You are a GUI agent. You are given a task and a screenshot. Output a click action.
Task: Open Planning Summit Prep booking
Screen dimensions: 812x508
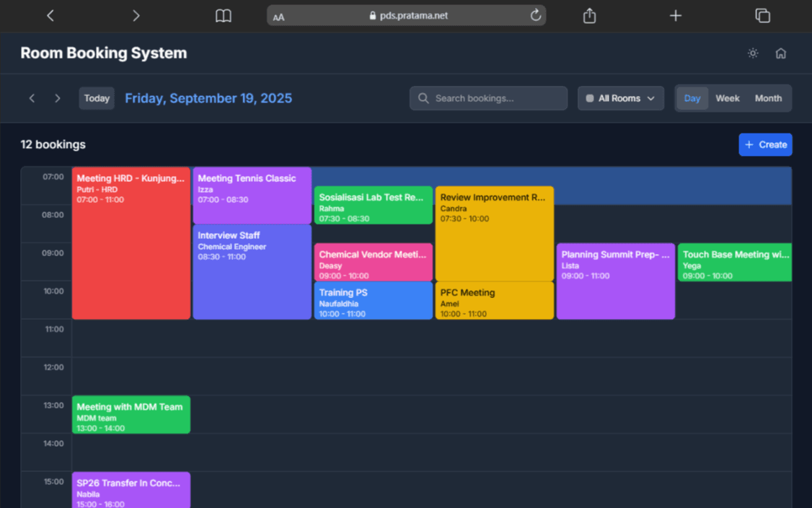(616, 281)
